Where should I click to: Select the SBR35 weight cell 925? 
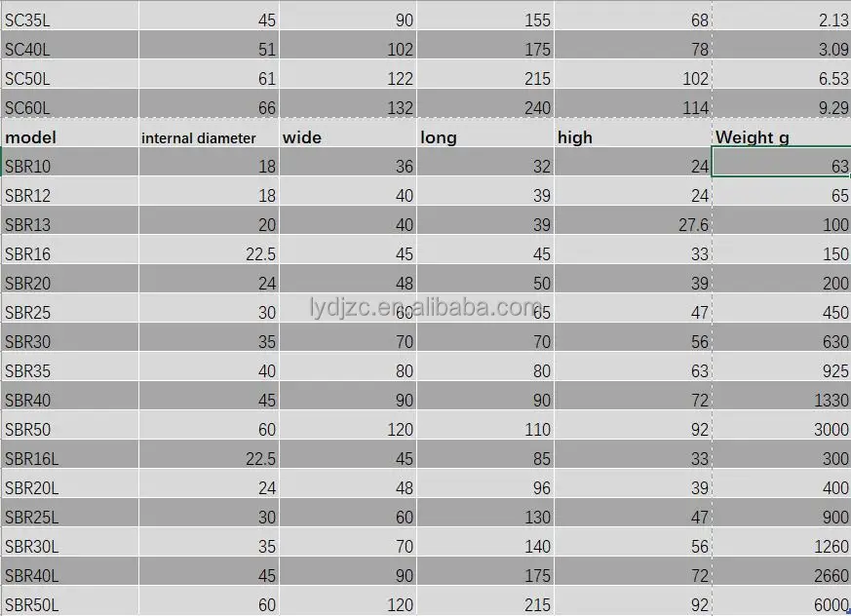tap(780, 371)
